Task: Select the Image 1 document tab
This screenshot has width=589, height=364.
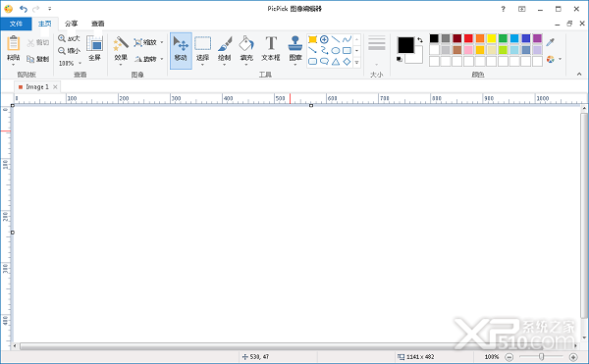Action: [37, 87]
